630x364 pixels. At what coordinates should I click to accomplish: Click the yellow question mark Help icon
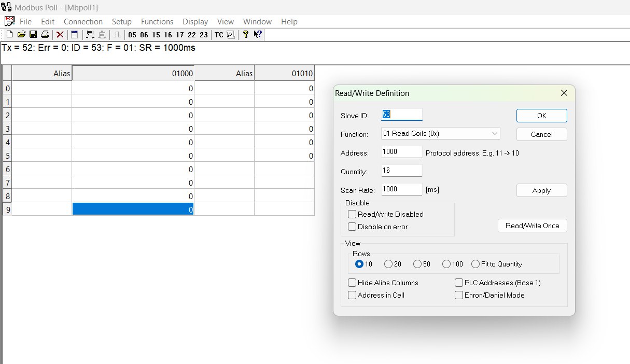246,35
